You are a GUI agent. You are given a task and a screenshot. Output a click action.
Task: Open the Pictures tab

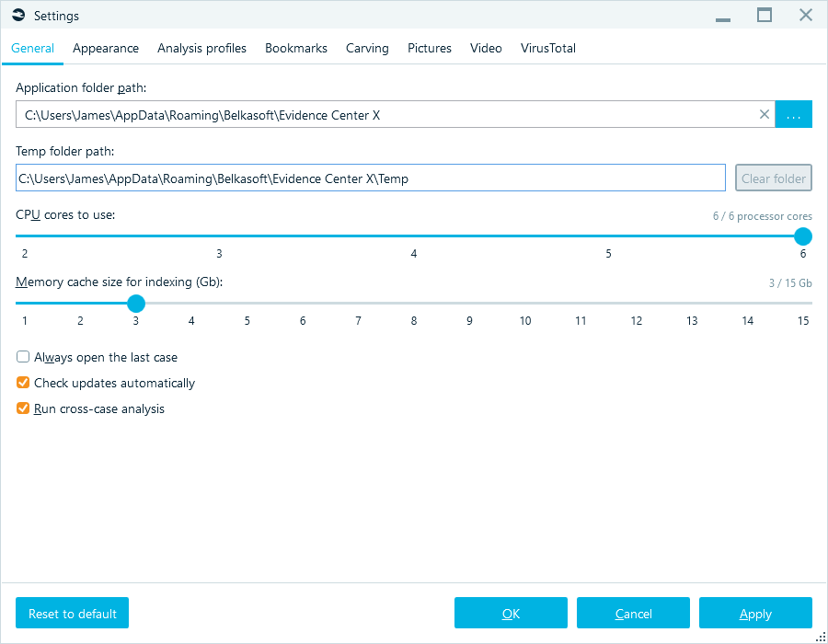click(430, 48)
